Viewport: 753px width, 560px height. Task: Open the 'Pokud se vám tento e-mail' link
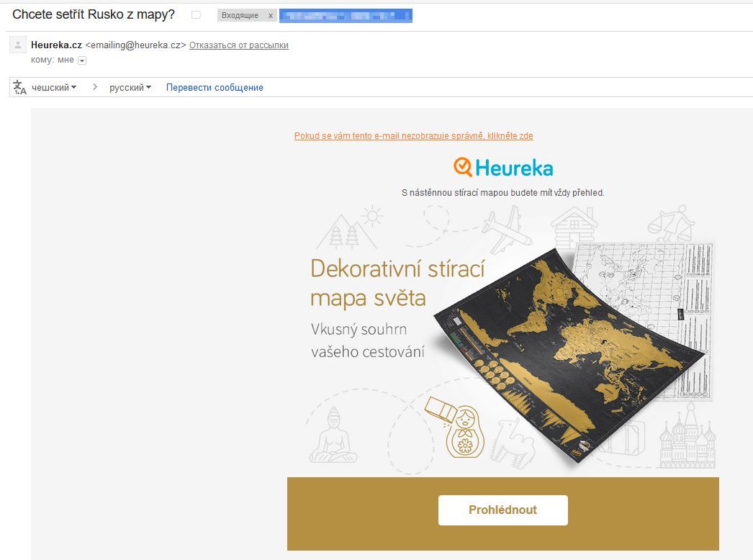[413, 136]
